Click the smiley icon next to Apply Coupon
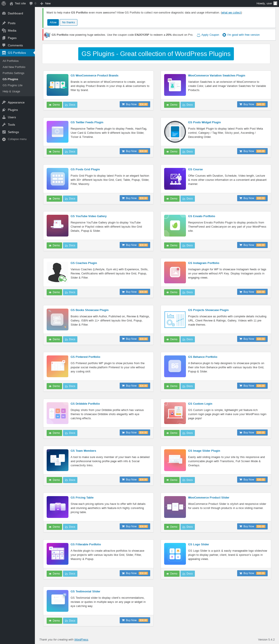Image resolution: width=279 pixels, height=644 pixels. click(198, 35)
